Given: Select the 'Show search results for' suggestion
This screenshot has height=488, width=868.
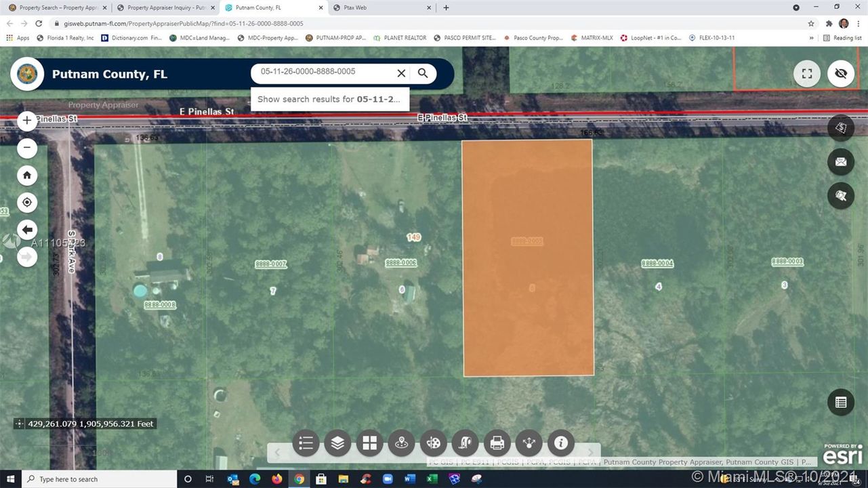Looking at the screenshot, I should [x=329, y=99].
